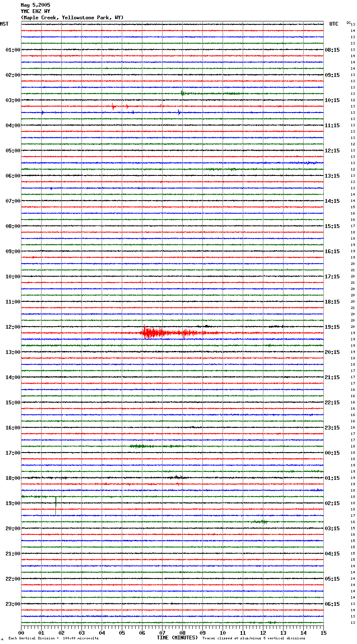Select the 05:00 MST hour label

(13, 151)
